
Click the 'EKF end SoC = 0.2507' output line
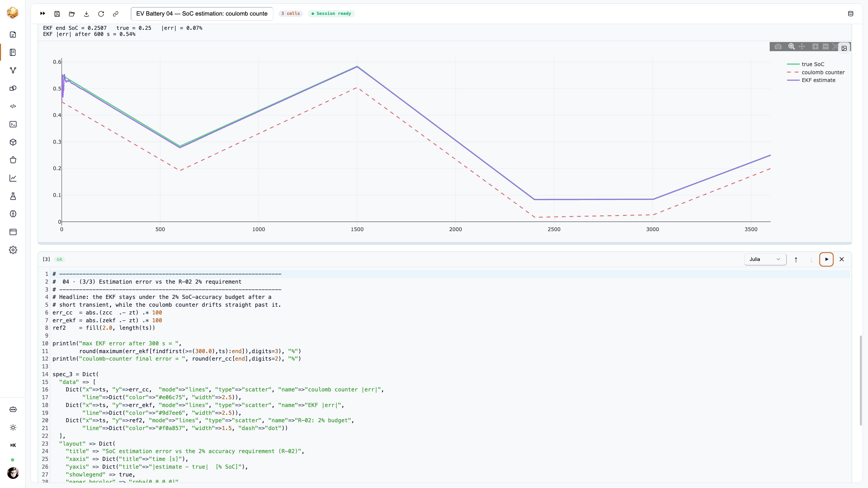[x=123, y=28]
